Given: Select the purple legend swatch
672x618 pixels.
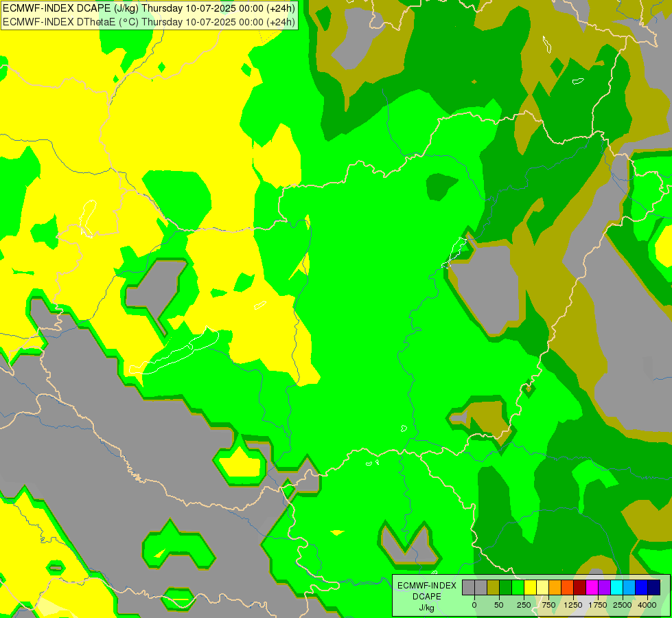Looking at the screenshot, I should click(x=604, y=588).
